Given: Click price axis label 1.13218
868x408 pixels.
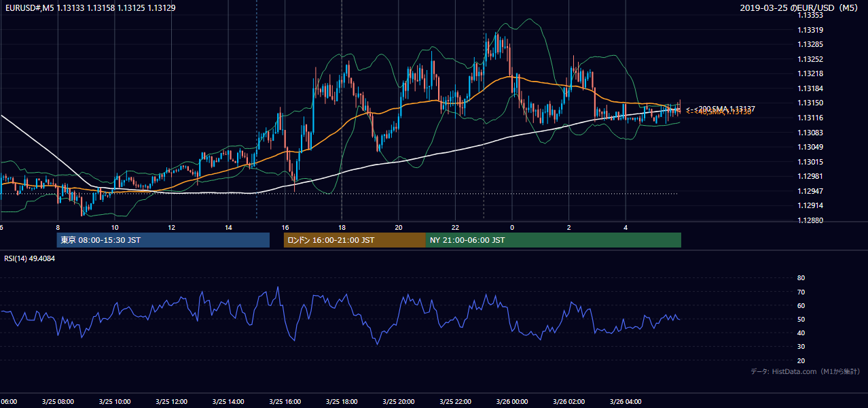Looking at the screenshot, I should coord(810,73).
